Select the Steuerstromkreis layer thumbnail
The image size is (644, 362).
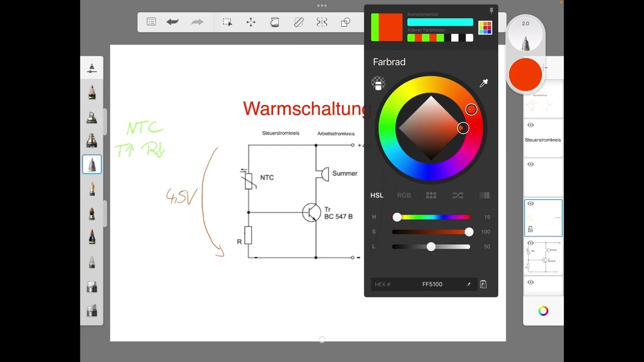(543, 138)
